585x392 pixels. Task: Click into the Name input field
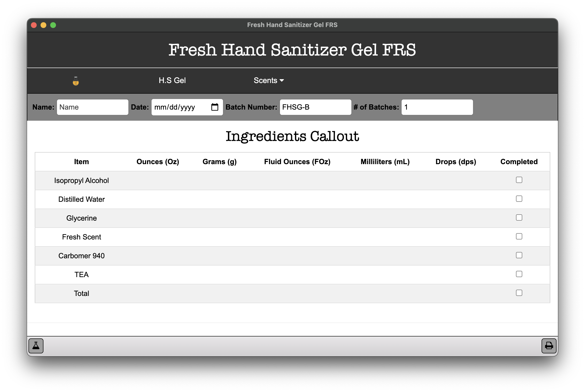(92, 107)
